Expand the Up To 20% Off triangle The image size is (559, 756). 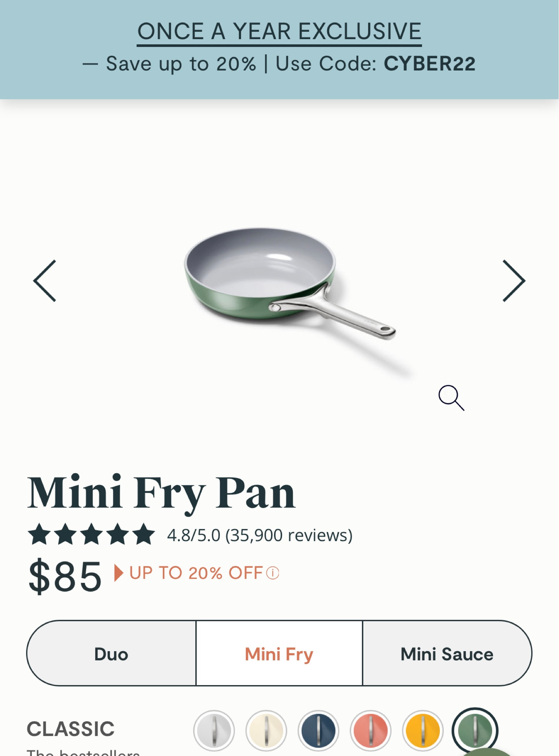(118, 573)
